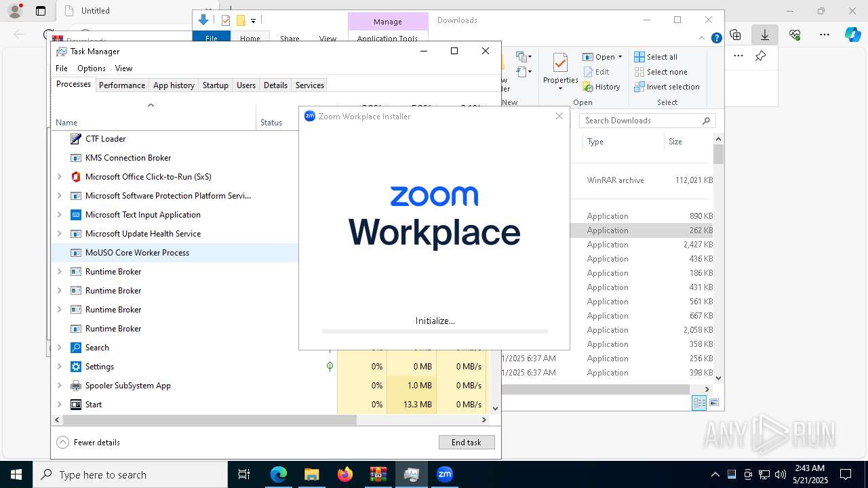The height and width of the screenshot is (488, 868).
Task: Open Edge tab actions icon
Action: click(41, 11)
